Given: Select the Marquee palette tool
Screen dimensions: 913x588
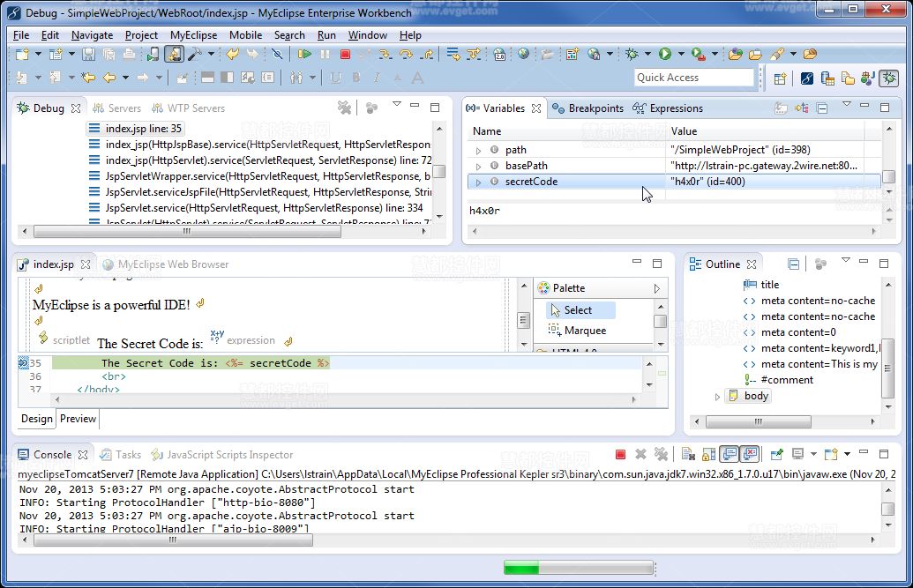Looking at the screenshot, I should pyautogui.click(x=578, y=330).
